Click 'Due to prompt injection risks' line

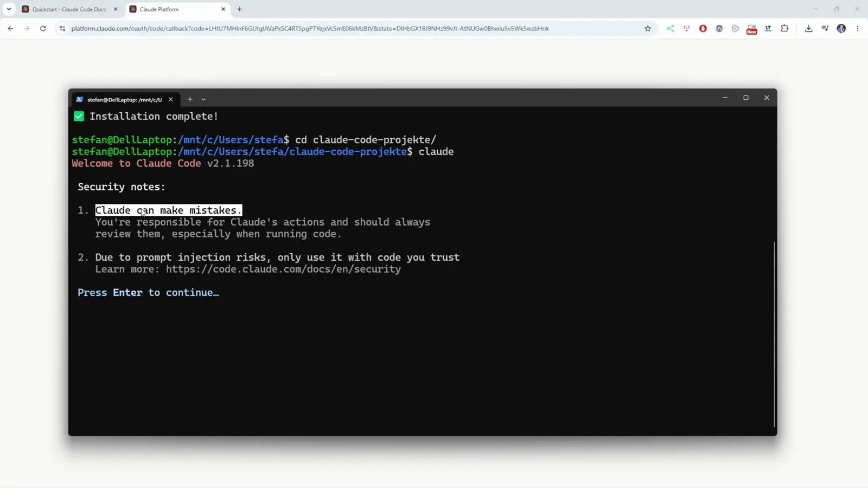tap(278, 257)
